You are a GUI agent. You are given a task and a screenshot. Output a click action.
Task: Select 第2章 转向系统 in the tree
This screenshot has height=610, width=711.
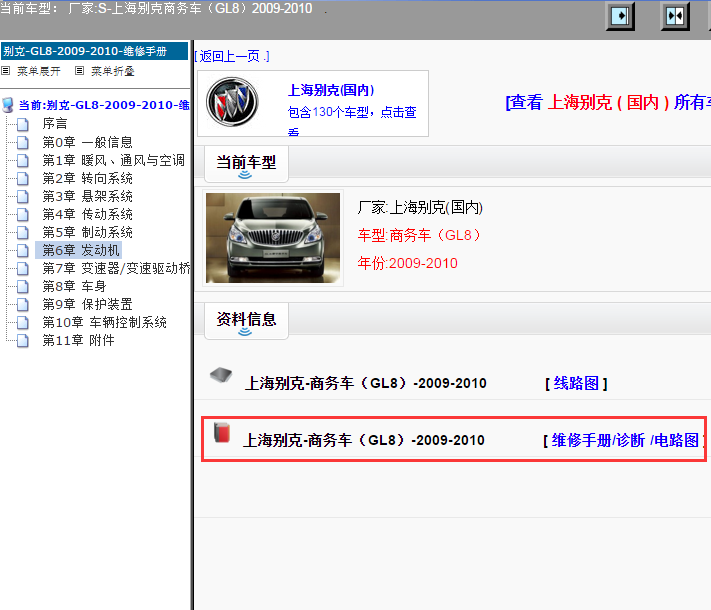coord(88,178)
